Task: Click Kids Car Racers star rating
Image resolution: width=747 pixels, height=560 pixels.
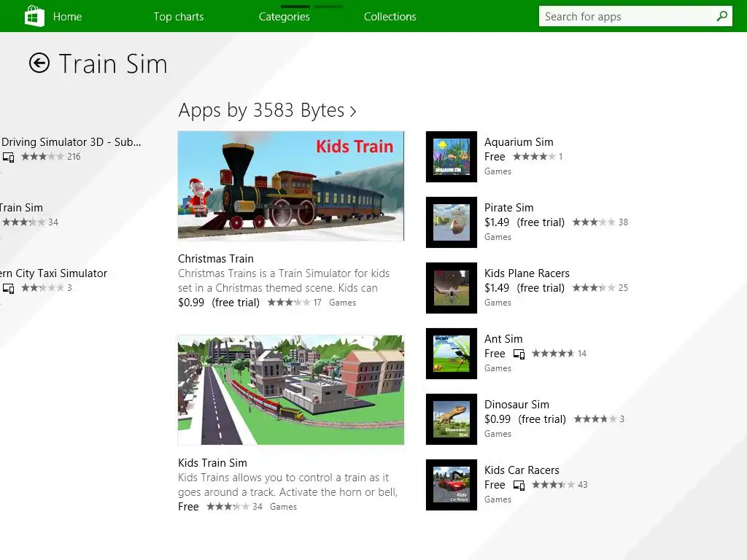Action: point(553,485)
